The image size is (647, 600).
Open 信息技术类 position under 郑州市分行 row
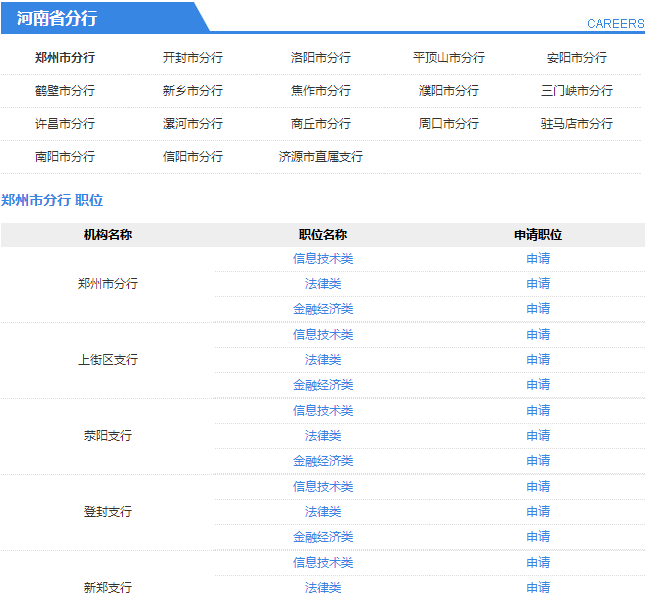coord(323,259)
